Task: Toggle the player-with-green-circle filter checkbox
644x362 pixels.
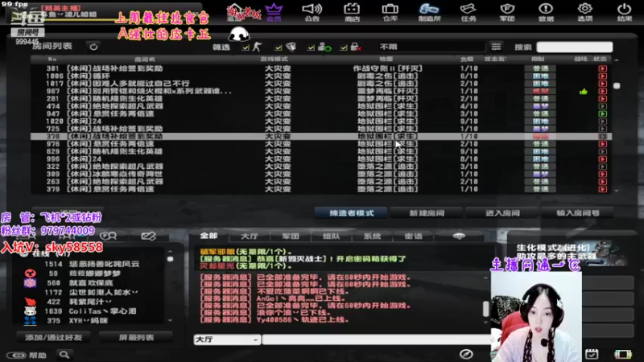Action: tap(311, 48)
